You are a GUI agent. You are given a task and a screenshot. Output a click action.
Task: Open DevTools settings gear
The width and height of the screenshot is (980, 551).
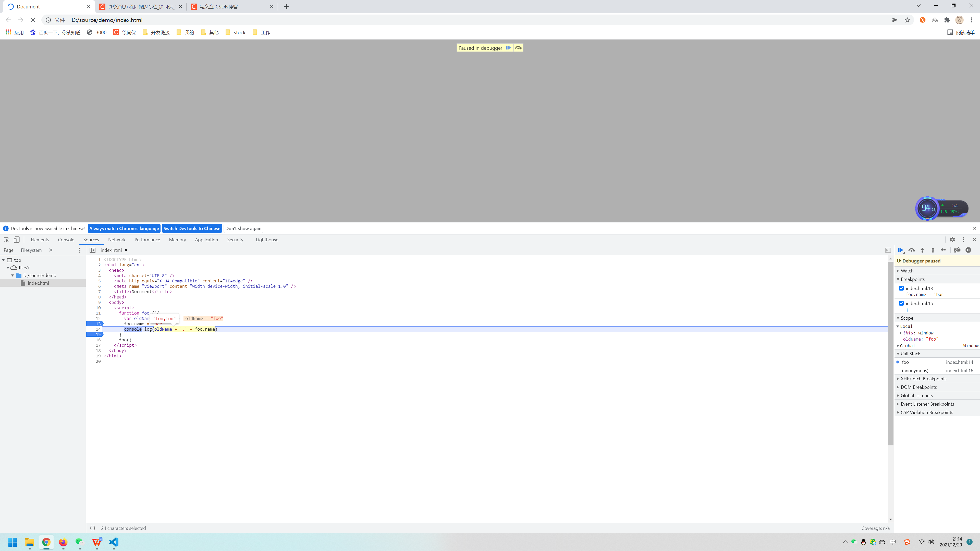coord(952,240)
